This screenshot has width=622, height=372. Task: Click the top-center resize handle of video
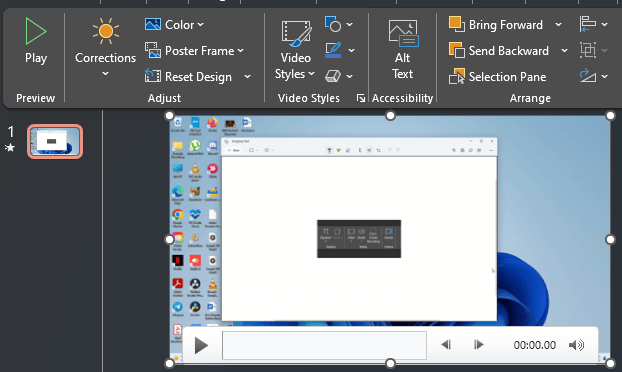coord(390,115)
